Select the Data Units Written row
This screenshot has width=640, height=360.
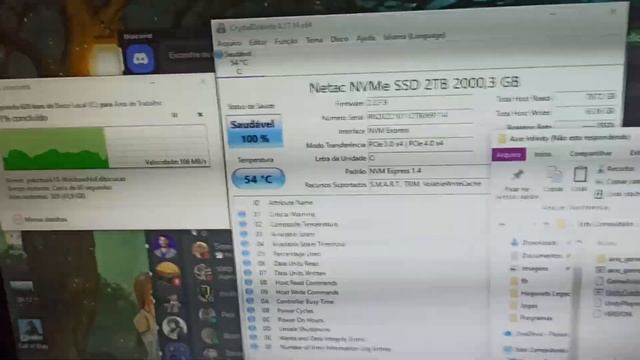(x=364, y=273)
